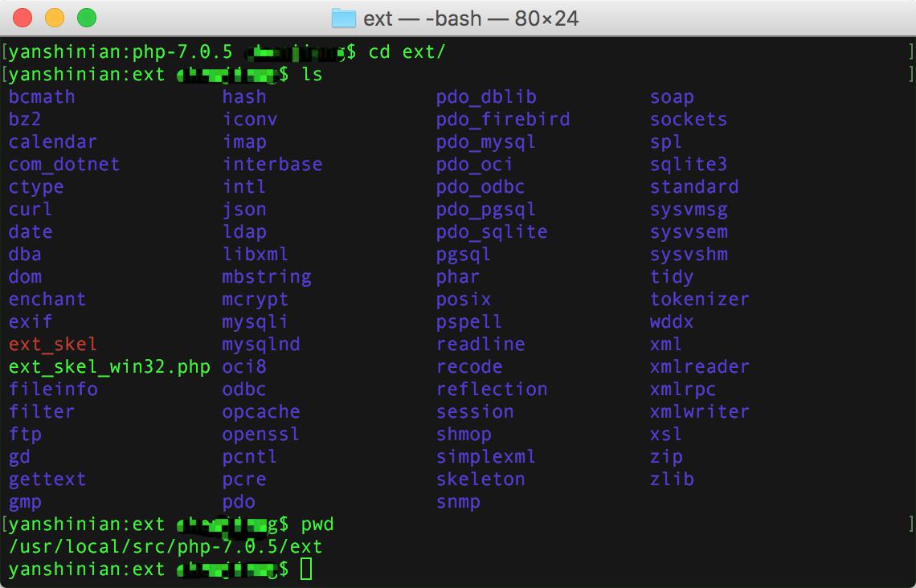Image resolution: width=916 pixels, height=588 pixels.
Task: Click the 'bcmath' directory name
Action: 42,97
